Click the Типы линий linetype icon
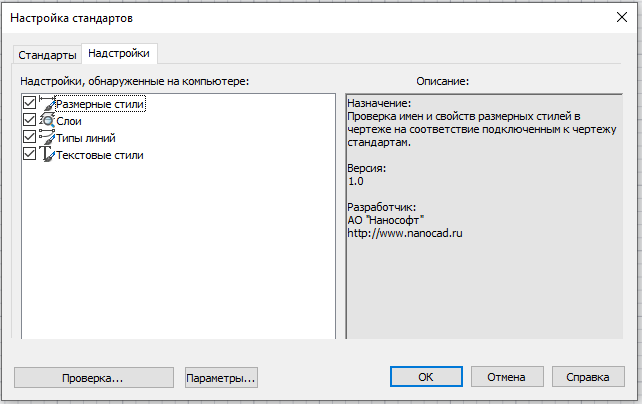 (46, 137)
